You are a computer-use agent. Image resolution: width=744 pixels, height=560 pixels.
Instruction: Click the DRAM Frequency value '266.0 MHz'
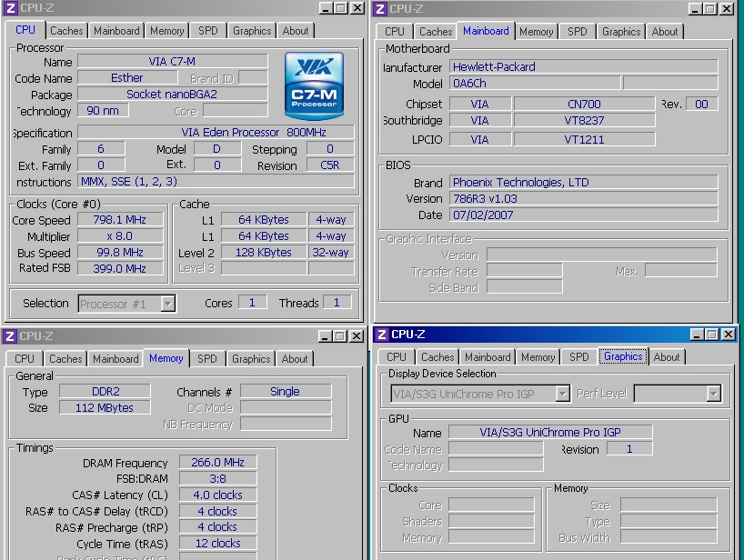pos(218,463)
